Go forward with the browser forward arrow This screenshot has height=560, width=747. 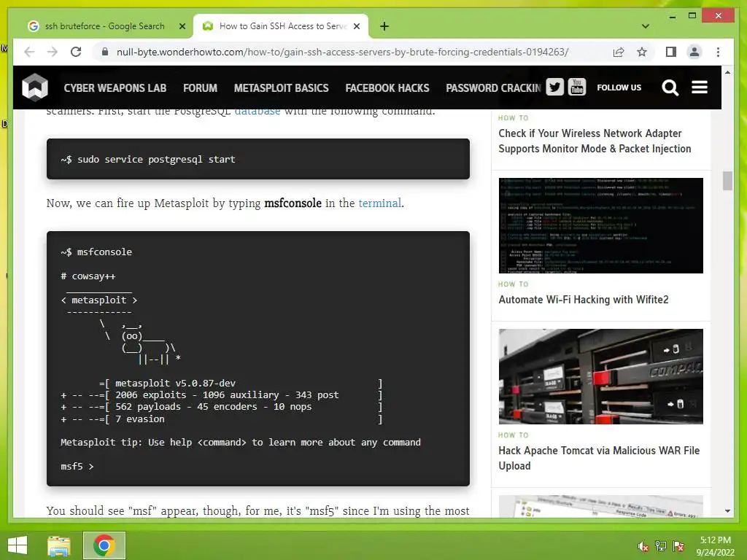click(53, 52)
